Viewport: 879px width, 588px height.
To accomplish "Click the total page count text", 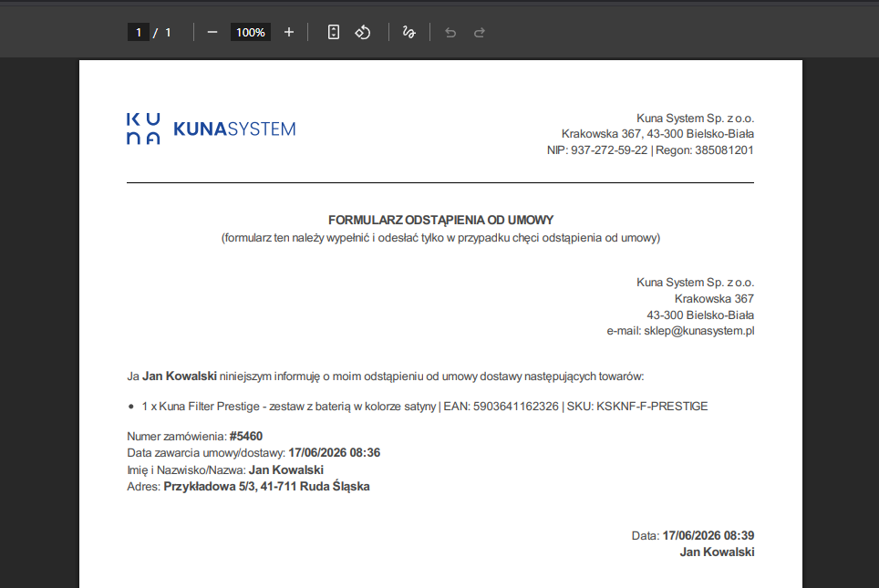I will 168,33.
